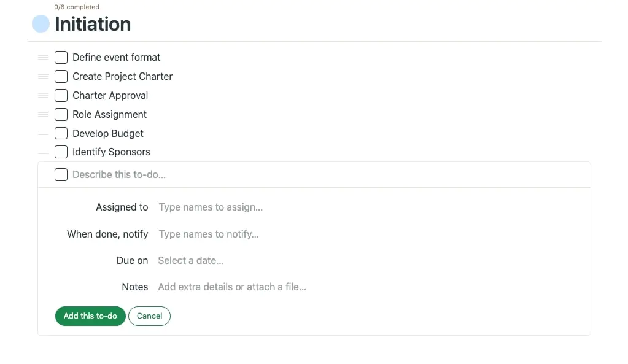
Task: Click the Notes field to add details
Action: [232, 287]
